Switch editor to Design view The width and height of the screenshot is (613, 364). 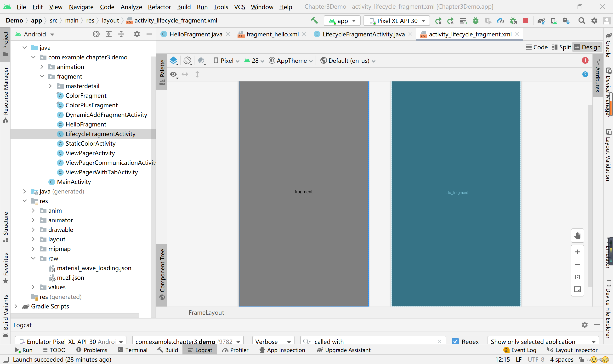587,47
